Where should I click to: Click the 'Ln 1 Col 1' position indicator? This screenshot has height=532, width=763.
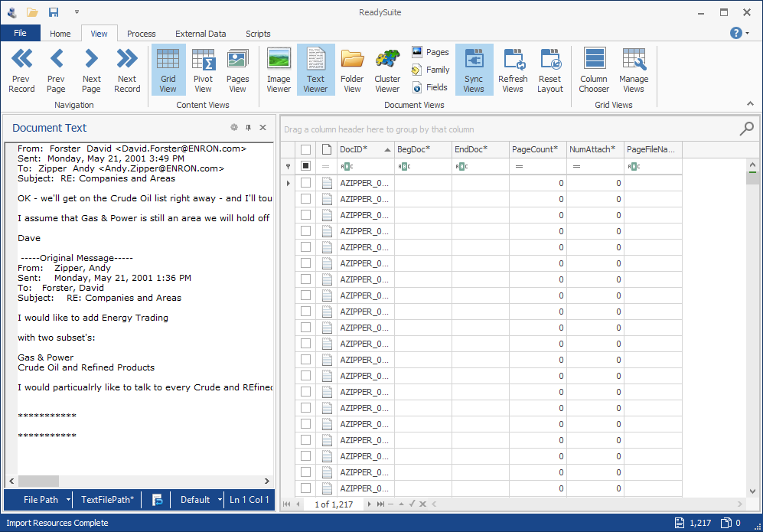coord(249,500)
